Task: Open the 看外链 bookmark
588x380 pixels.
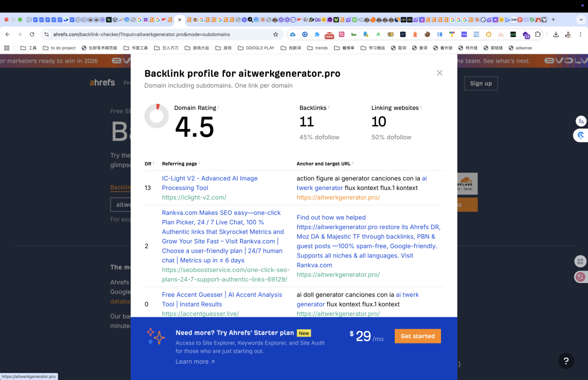Action: 443,48
